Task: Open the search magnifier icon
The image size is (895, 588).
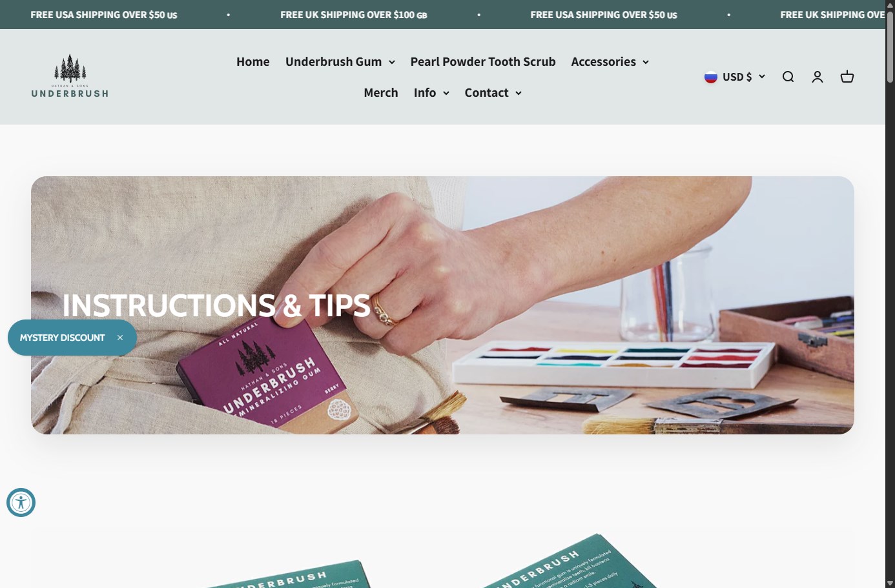Action: tap(788, 77)
